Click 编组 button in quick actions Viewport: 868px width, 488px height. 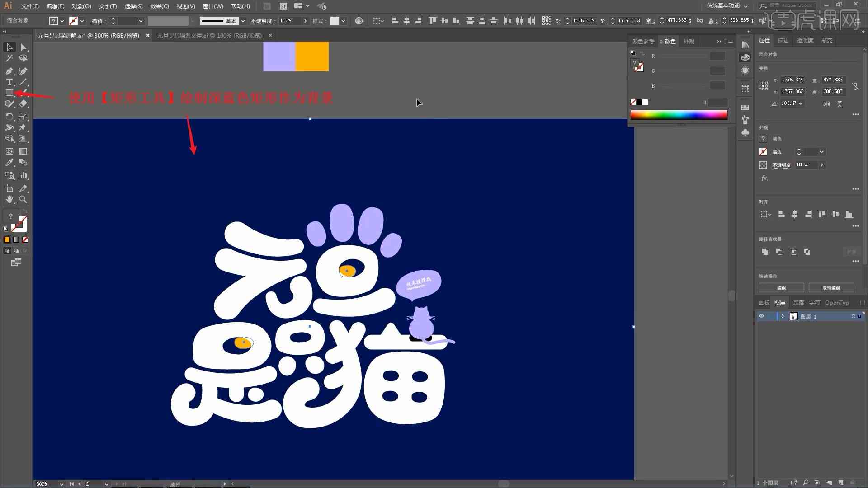(x=782, y=288)
